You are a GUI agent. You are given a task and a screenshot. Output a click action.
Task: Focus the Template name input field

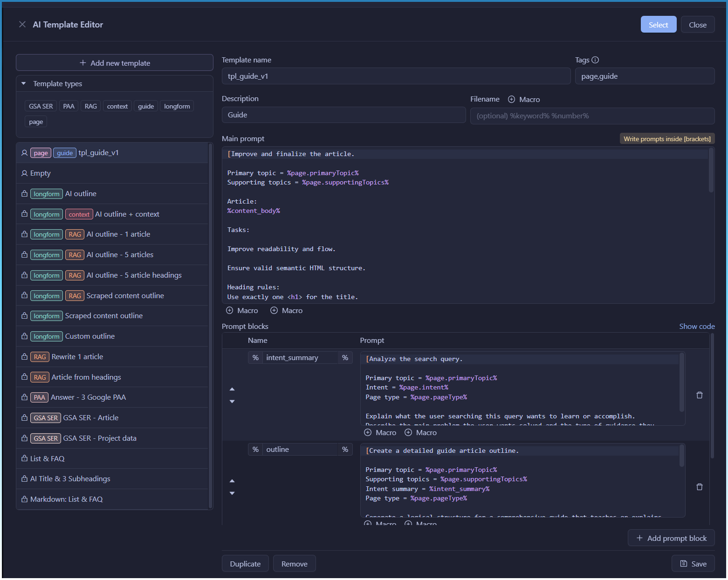(x=396, y=76)
